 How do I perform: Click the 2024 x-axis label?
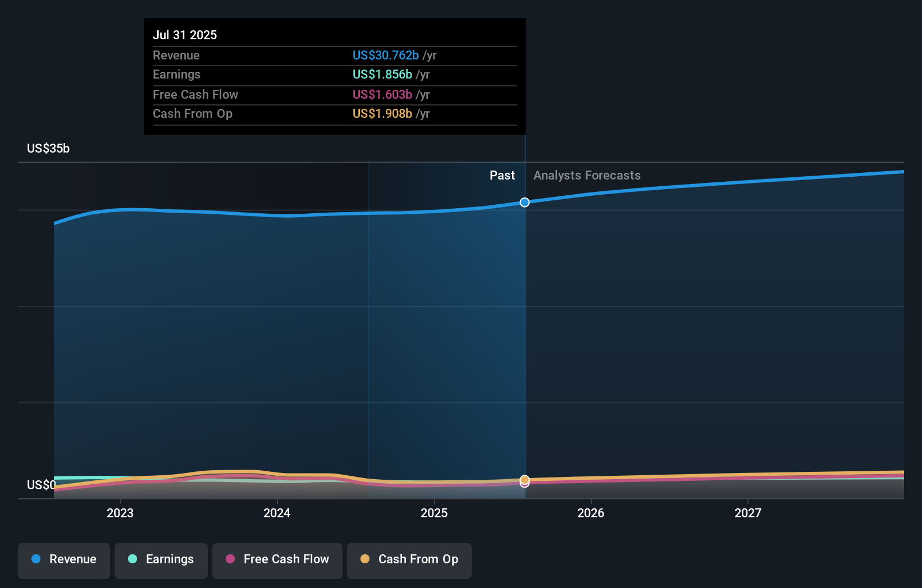[277, 513]
